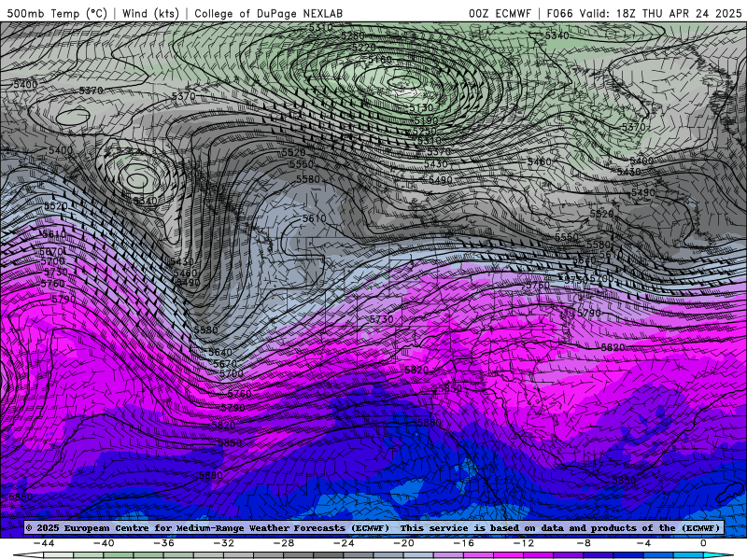
Task: Click the -32 colorbar scale label
Action: (224, 543)
